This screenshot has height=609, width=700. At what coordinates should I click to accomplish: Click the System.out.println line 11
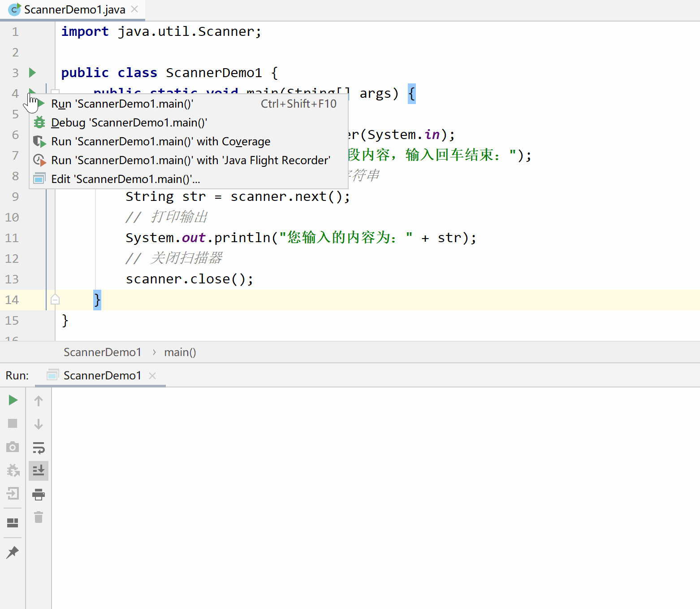pyautogui.click(x=301, y=237)
